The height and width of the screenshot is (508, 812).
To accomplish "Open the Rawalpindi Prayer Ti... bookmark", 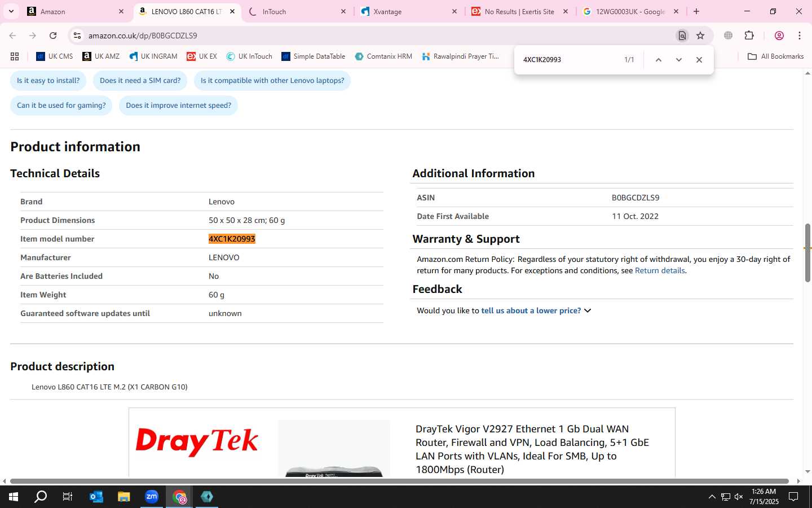I will 460,56.
